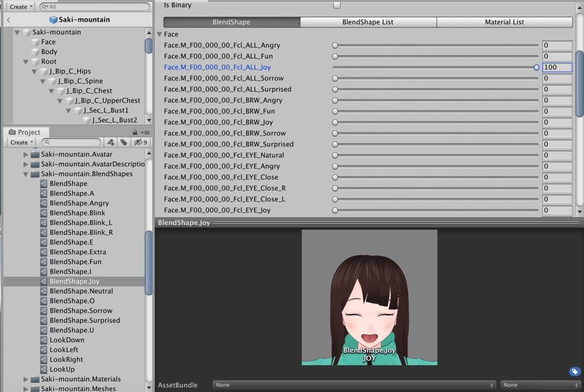Collapse the Saki-mountain.BlendShapes folder
Viewport: 584px width, 392px height.
26,174
